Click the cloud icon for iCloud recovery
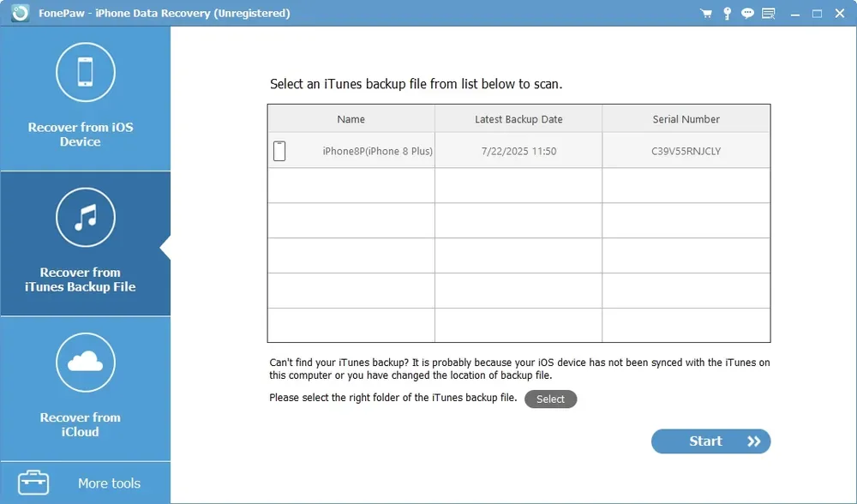 click(86, 363)
